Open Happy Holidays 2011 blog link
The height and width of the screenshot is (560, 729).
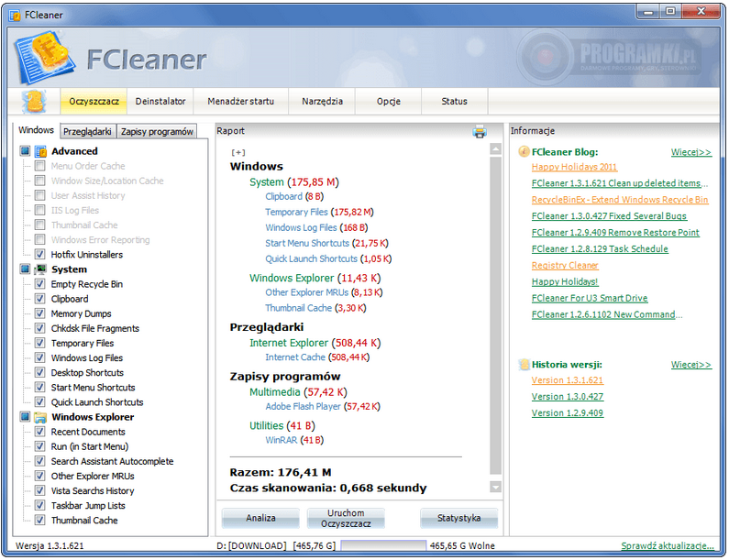coord(575,167)
